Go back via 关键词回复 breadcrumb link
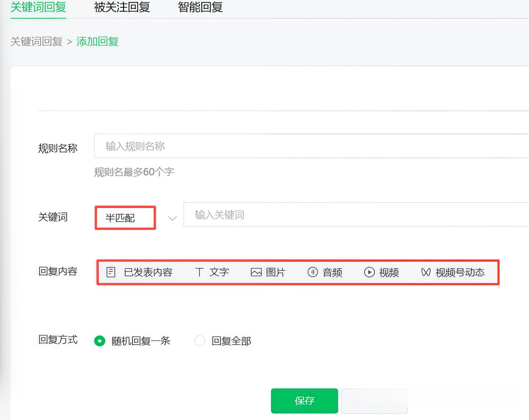Screen dimensions: 529x420 [36, 42]
